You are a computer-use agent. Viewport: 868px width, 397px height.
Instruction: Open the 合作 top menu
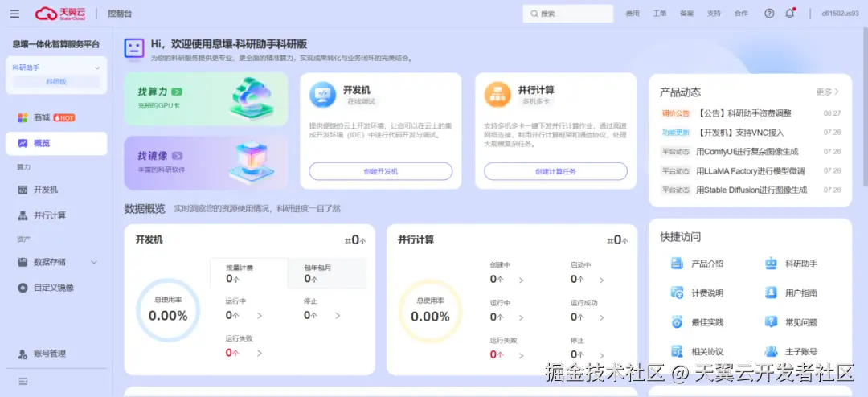pos(741,14)
